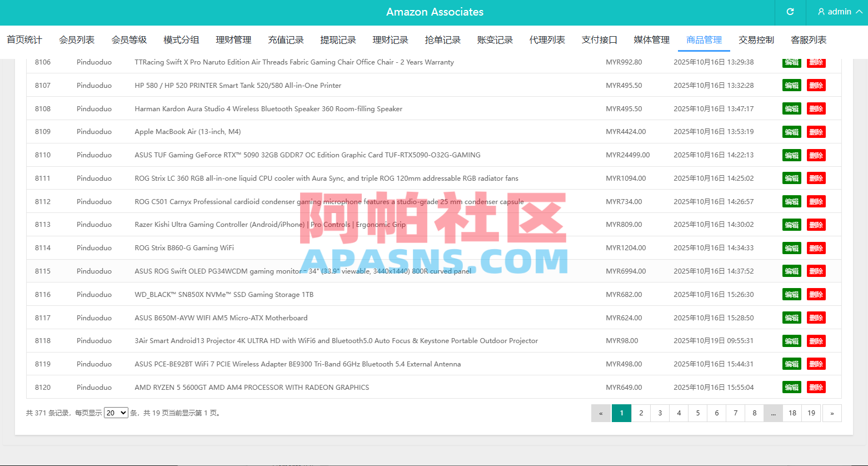Switch to 会员列表 tab
This screenshot has height=466, width=868.
77,40
